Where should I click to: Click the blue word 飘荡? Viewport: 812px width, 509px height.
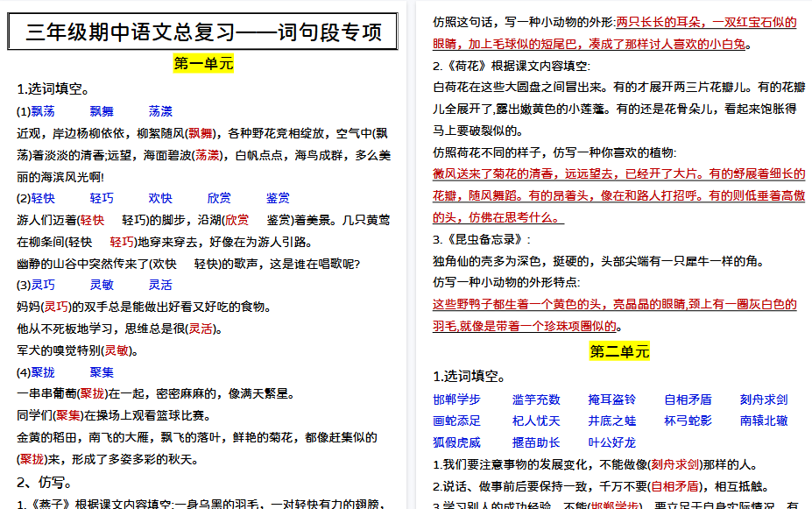tap(45, 111)
